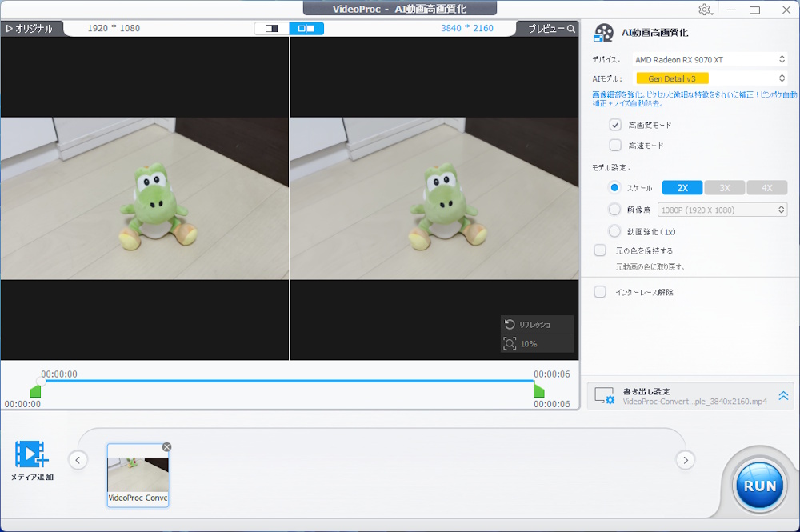Click the upscaled preview video pane
Viewport: 800px width, 532px height.
click(434, 198)
